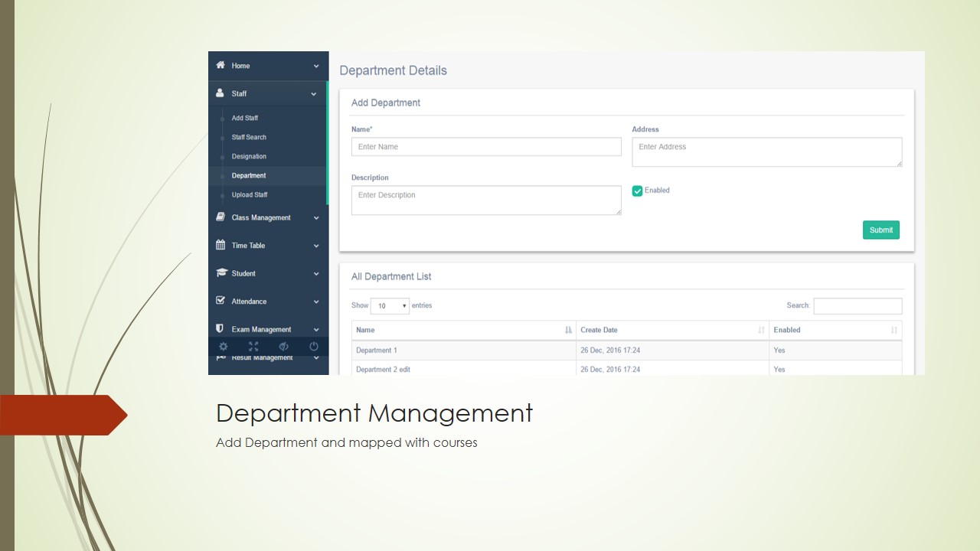Image resolution: width=980 pixels, height=551 pixels.
Task: Sort the list by Create Date
Action: (x=671, y=330)
